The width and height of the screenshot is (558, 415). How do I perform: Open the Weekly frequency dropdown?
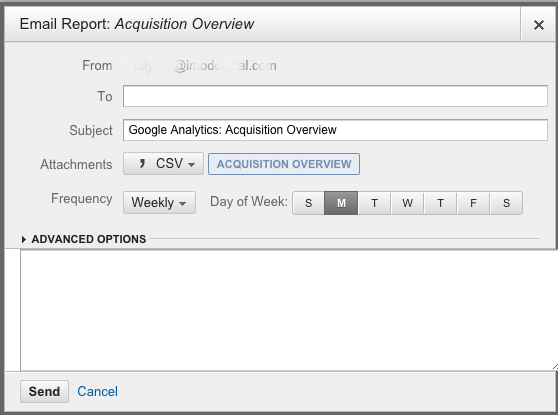point(159,203)
